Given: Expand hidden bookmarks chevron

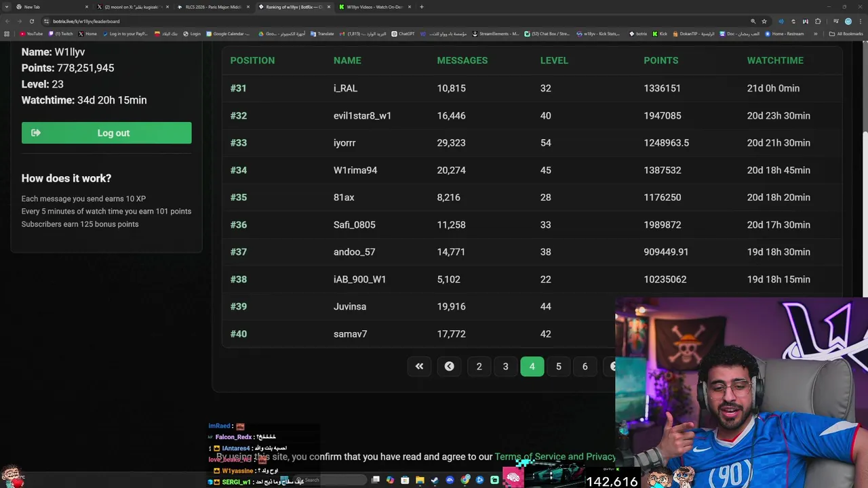Looking at the screenshot, I should pos(816,34).
